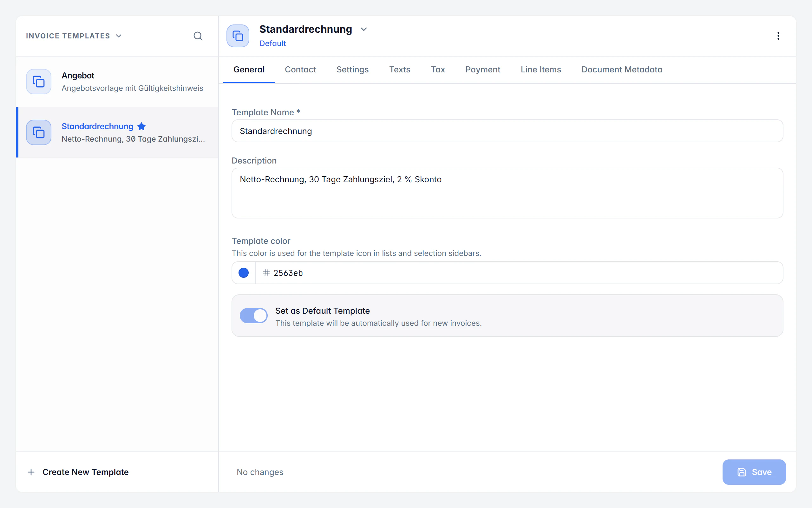Click the 'Angebotsvorlage mit Gültigkeitshinweis' description text

point(132,88)
